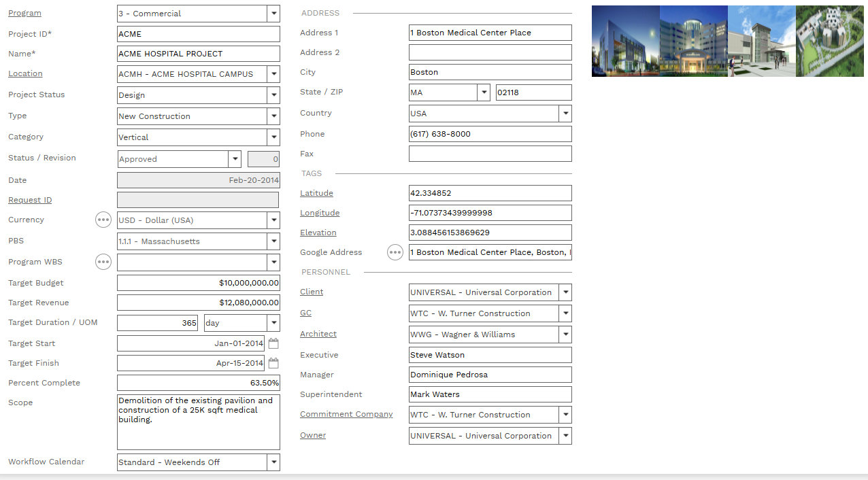Click the ellipsis icon next to Currency
The height and width of the screenshot is (480, 868).
[x=103, y=220]
